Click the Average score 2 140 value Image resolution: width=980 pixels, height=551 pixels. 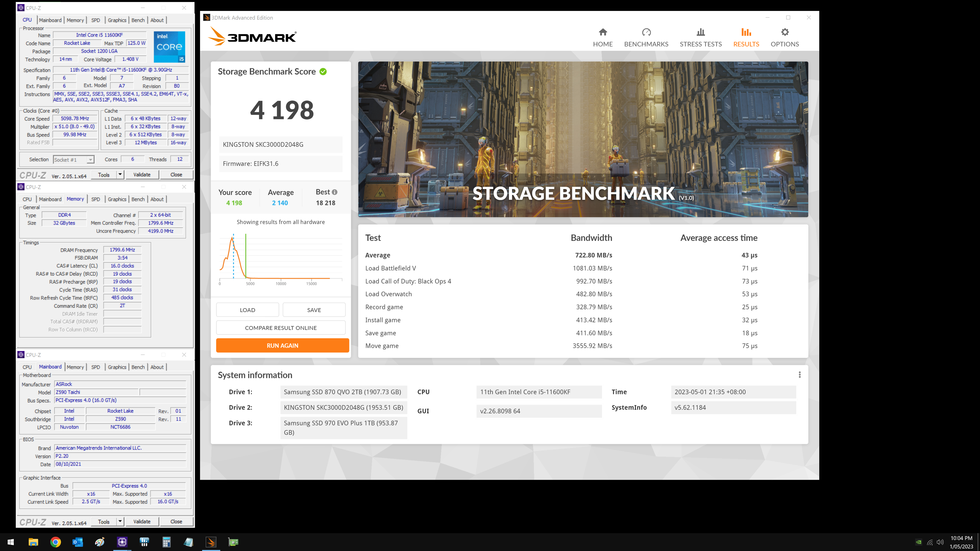tap(280, 203)
